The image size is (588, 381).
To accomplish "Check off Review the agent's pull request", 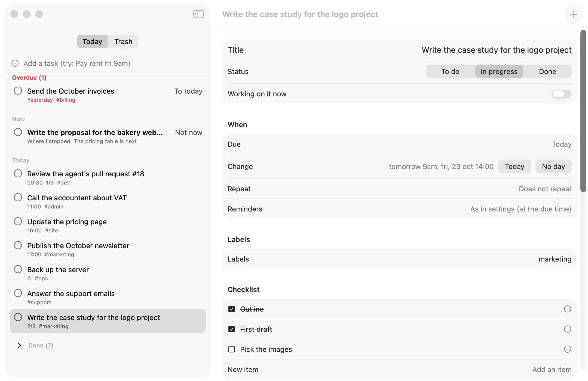I will click(18, 173).
